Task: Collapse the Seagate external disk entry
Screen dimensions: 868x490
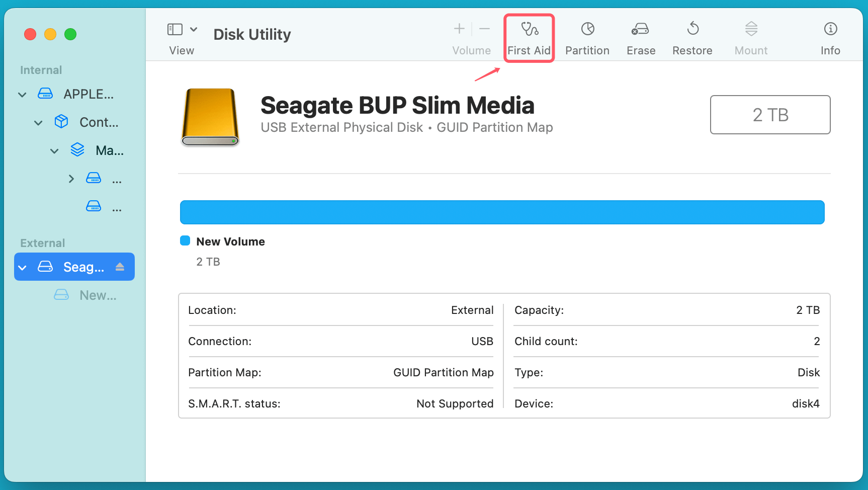Action: (x=22, y=267)
